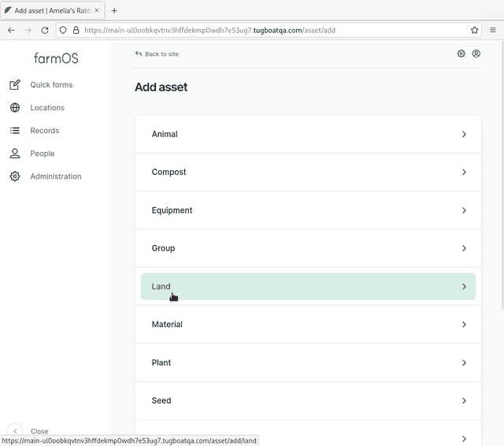The height and width of the screenshot is (446, 504).
Task: Click the Records list icon
Action: [15, 131]
